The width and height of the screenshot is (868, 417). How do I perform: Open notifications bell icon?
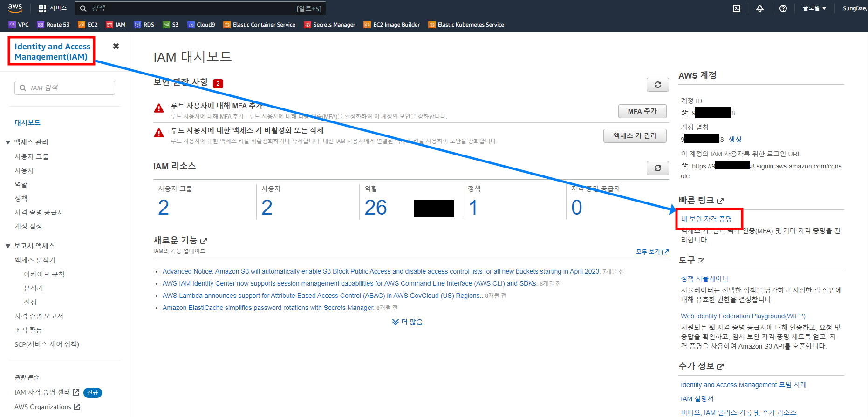click(x=760, y=8)
